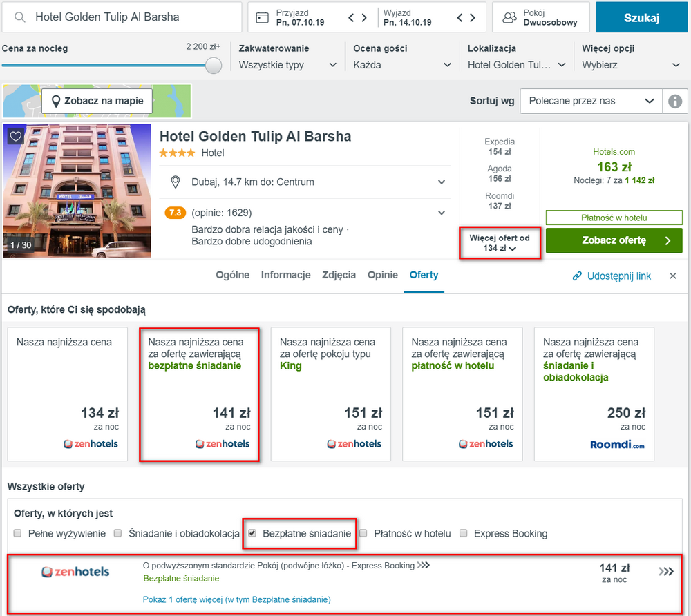Click Udostępnij link
Viewport: 691px width, 616px height.
(612, 276)
